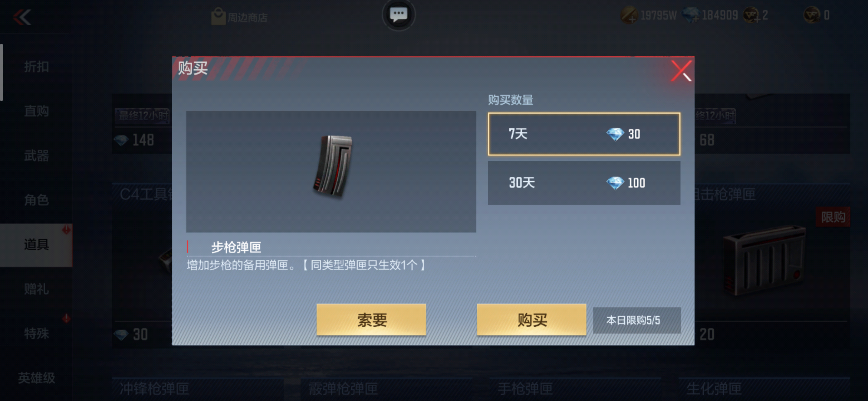Viewport: 868px width, 401px height.
Task: Tap the rightmost CF badge icon showing 0
Action: pos(812,15)
